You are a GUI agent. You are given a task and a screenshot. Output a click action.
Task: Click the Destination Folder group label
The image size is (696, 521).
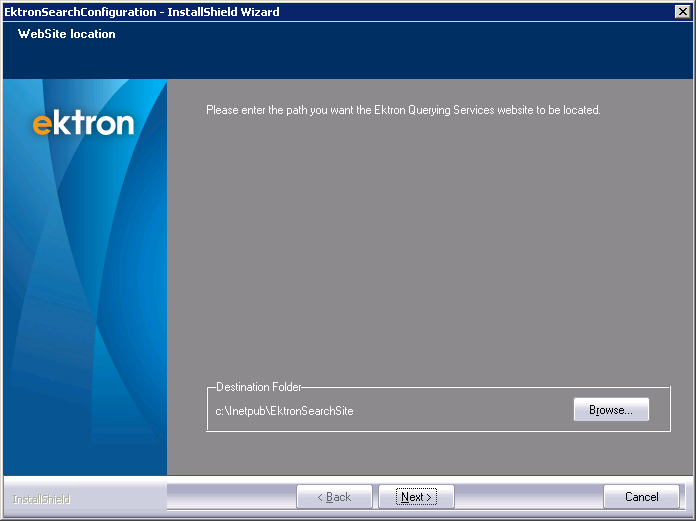click(x=259, y=387)
